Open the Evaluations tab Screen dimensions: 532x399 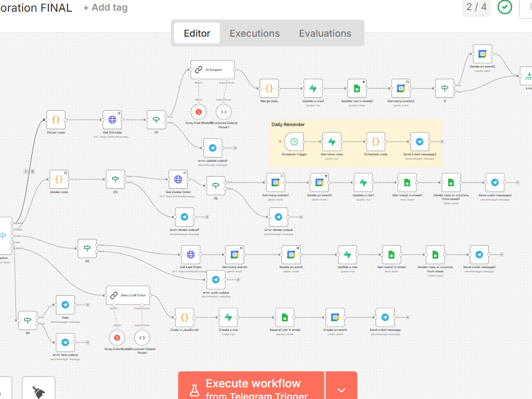[325, 33]
